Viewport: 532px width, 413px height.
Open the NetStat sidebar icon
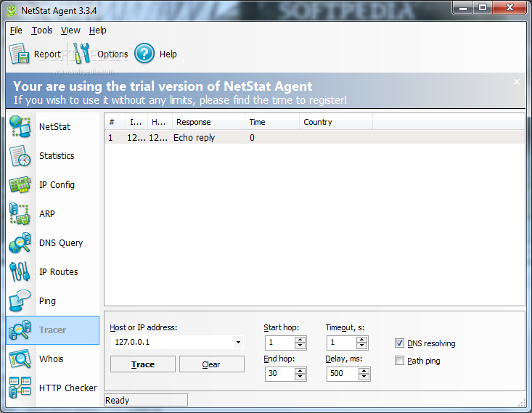[x=20, y=126]
